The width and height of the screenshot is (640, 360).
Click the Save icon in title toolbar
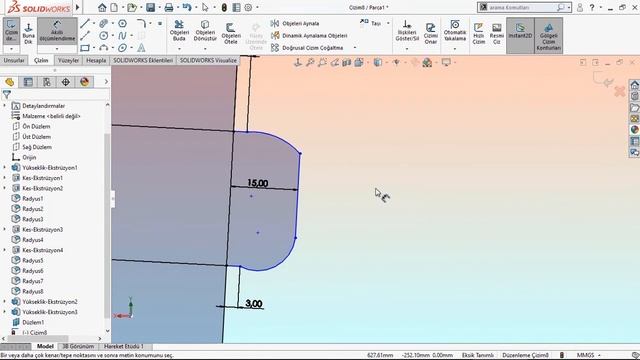click(x=151, y=7)
